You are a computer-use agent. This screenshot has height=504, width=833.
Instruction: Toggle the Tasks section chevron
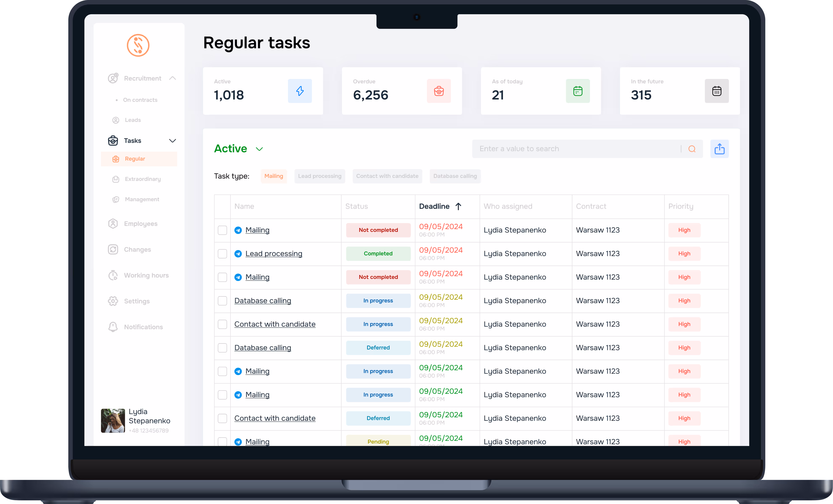click(172, 140)
